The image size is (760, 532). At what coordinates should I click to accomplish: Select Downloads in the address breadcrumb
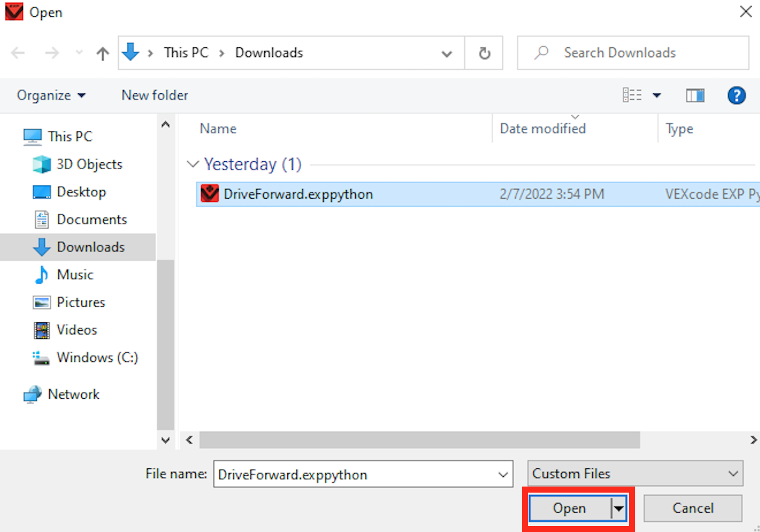point(269,53)
